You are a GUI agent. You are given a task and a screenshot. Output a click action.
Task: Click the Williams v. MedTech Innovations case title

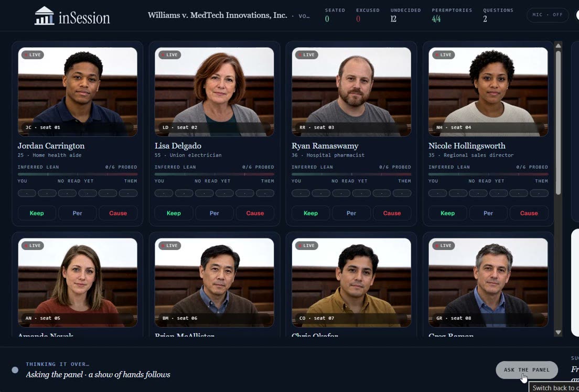point(218,16)
